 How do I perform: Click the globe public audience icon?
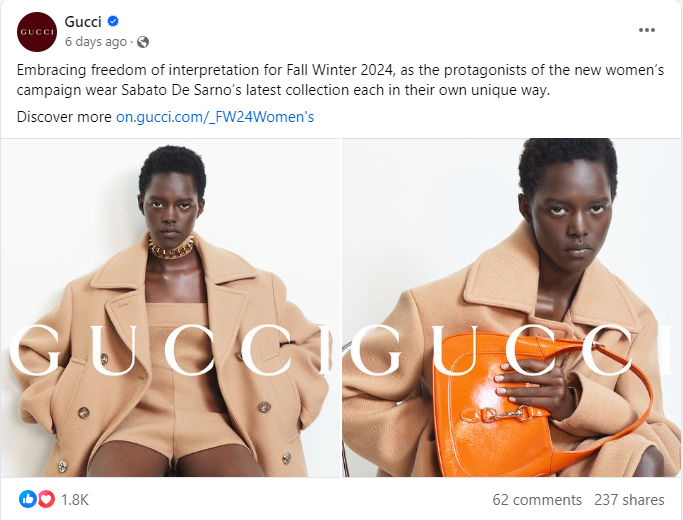[x=143, y=42]
